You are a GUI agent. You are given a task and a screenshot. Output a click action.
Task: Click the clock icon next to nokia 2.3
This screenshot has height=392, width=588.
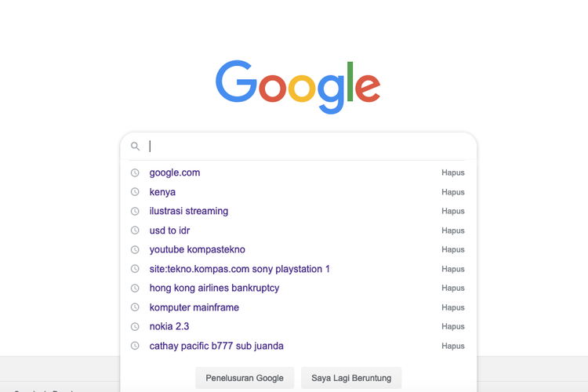point(135,326)
